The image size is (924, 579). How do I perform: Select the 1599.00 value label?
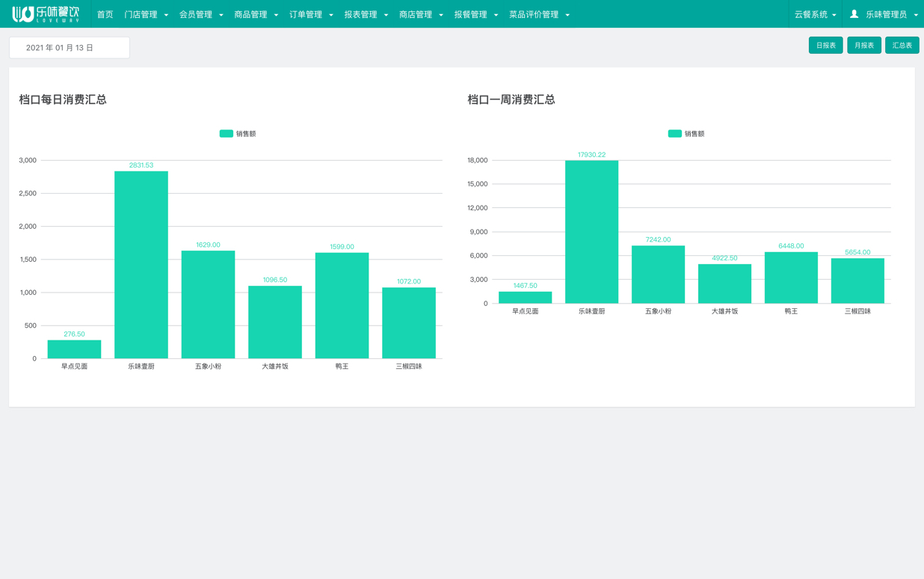point(342,247)
